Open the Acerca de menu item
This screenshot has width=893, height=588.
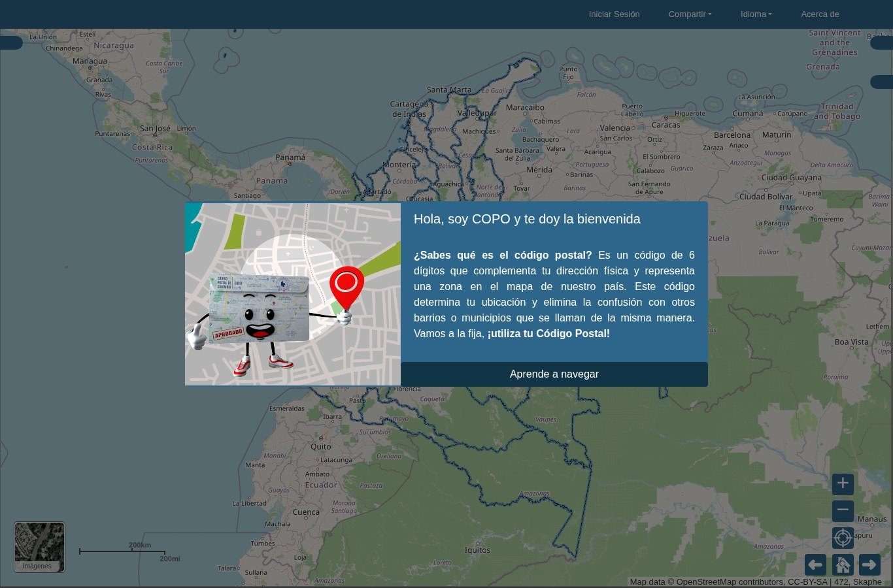820,14
